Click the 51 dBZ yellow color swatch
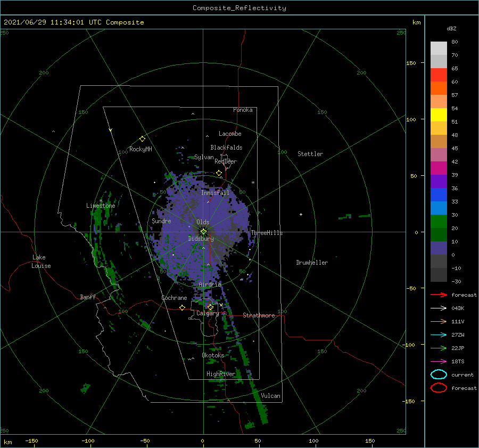Image resolution: width=479 pixels, height=448 pixels. (x=439, y=115)
